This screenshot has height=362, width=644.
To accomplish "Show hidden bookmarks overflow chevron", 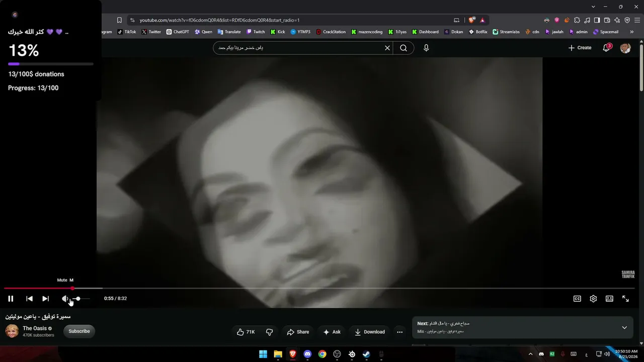I will (632, 32).
